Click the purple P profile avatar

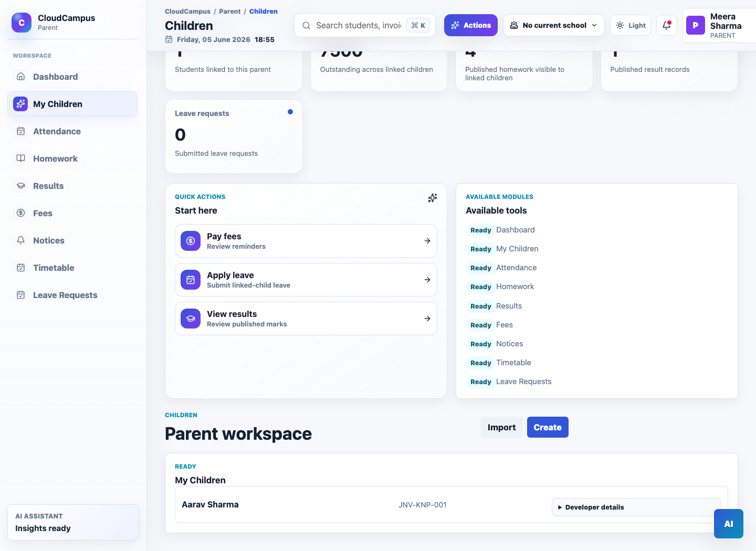[696, 25]
